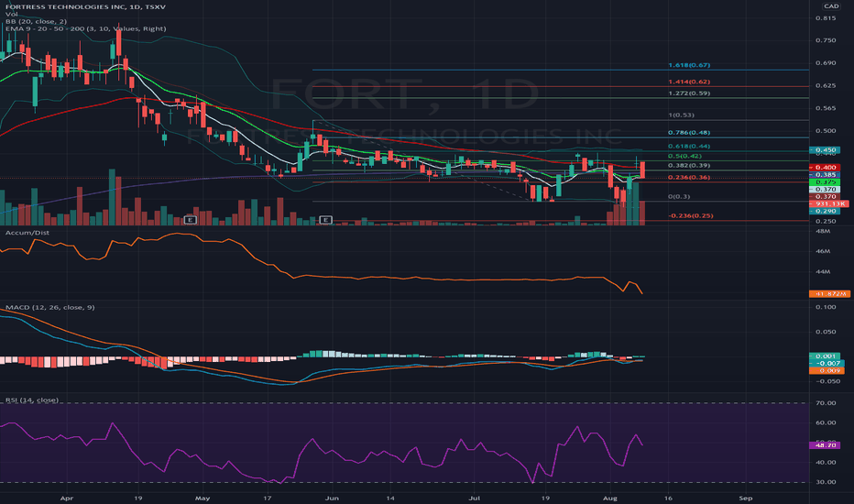Click the 48.70 RSI value tag

pyautogui.click(x=825, y=445)
